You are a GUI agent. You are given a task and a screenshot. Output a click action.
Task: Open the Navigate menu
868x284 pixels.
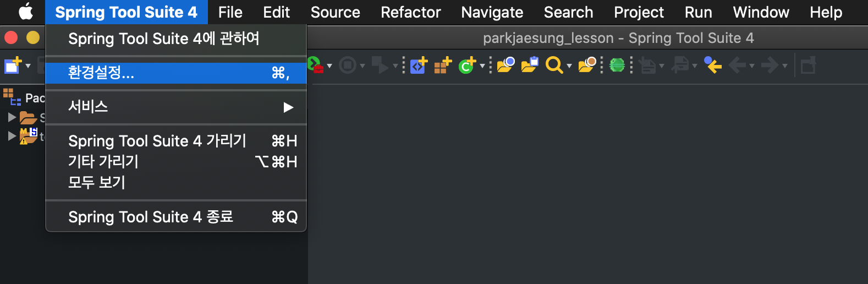pos(492,12)
